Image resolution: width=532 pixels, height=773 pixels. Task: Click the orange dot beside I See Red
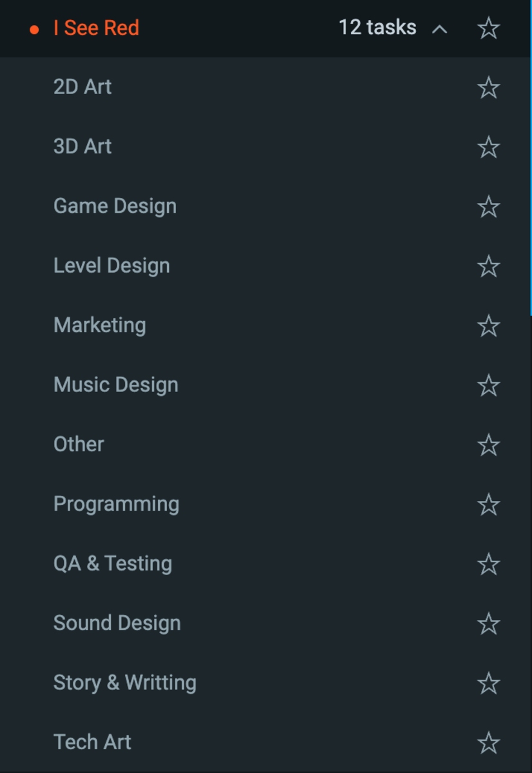pyautogui.click(x=35, y=30)
